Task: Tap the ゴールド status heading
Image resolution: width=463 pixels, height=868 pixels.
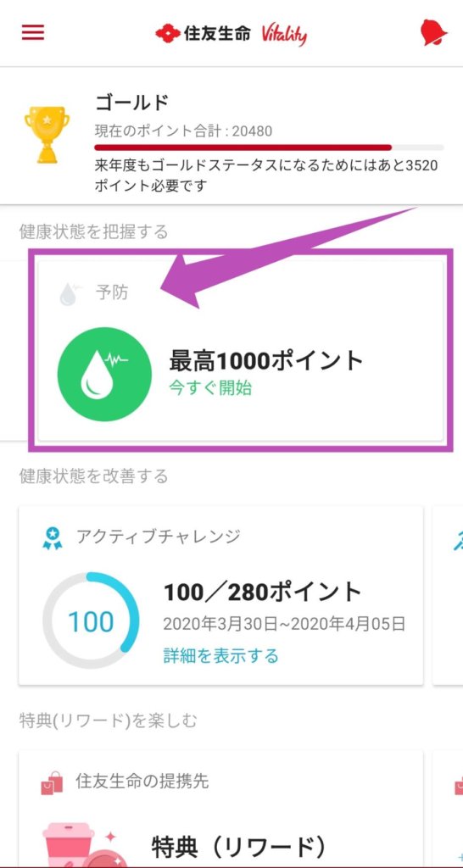Action: point(132,103)
